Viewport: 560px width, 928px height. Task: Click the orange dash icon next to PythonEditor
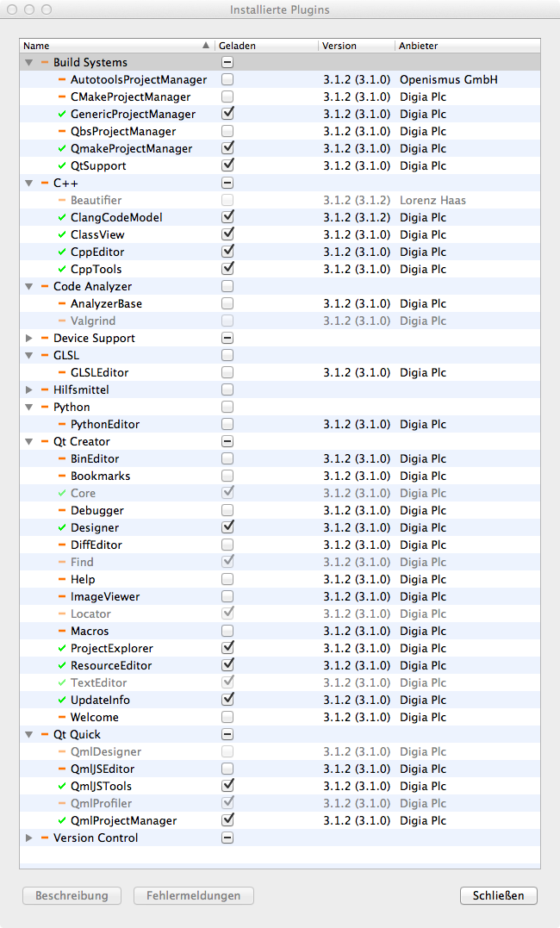pyautogui.click(x=61, y=424)
